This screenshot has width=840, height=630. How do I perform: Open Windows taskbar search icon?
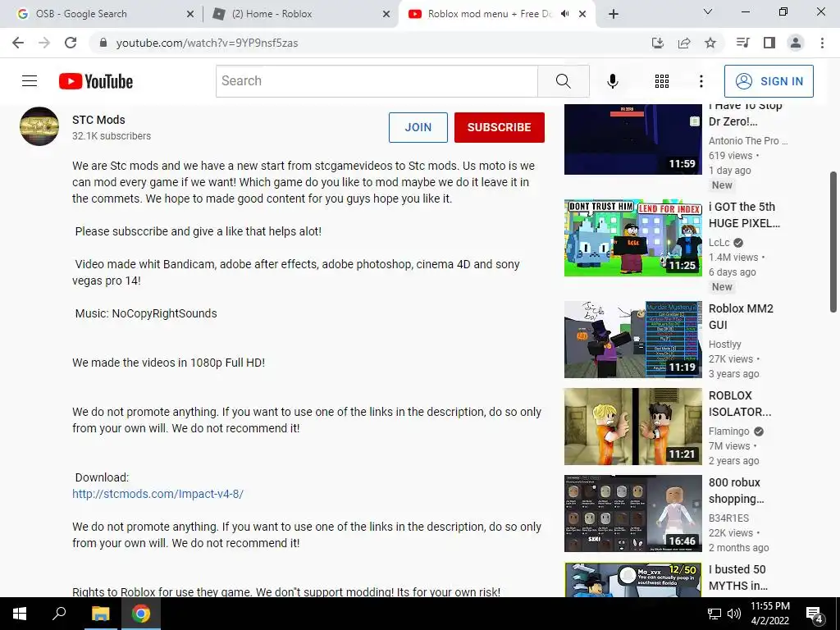tap(59, 614)
